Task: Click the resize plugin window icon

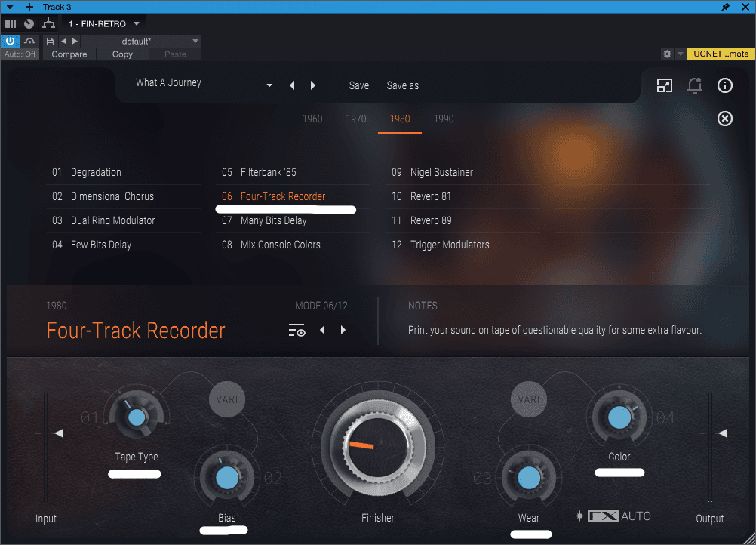Action: pyautogui.click(x=664, y=85)
